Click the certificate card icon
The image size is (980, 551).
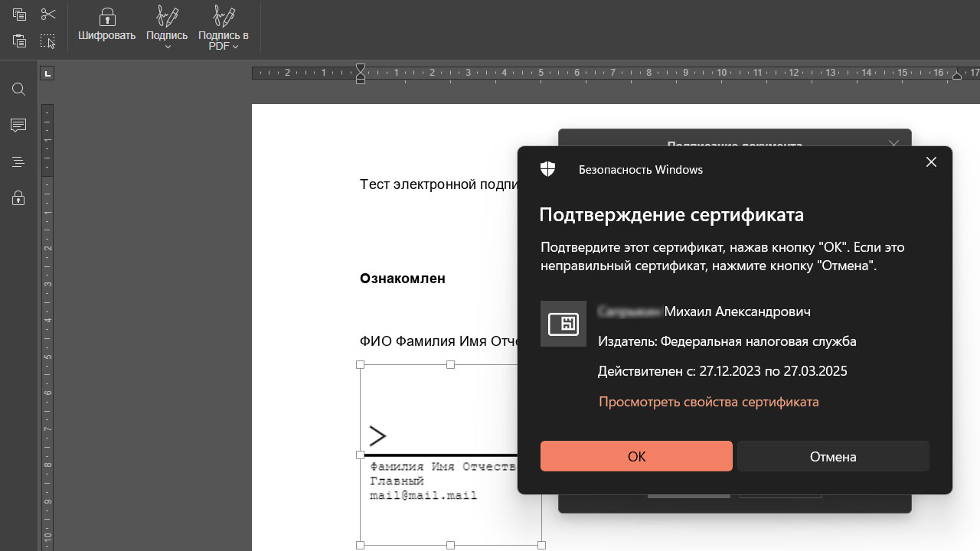pyautogui.click(x=563, y=324)
